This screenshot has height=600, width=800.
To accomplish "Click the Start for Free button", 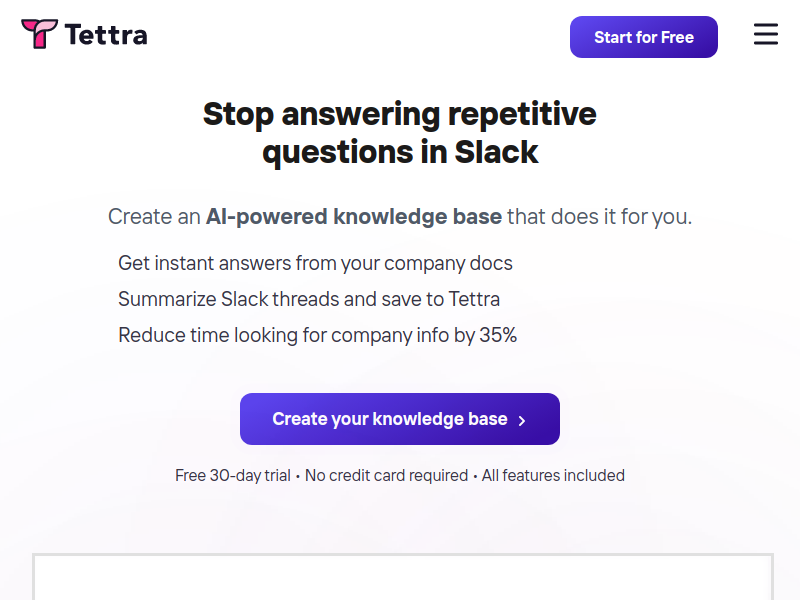I will pyautogui.click(x=643, y=37).
